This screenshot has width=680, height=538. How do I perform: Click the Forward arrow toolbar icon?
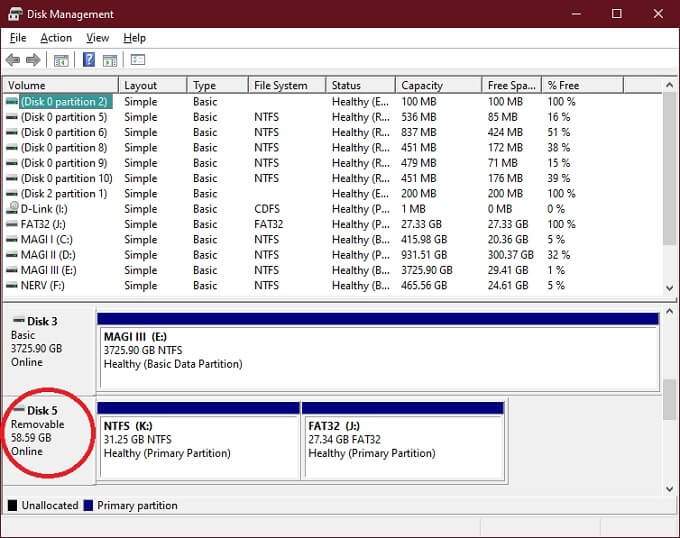coord(33,61)
